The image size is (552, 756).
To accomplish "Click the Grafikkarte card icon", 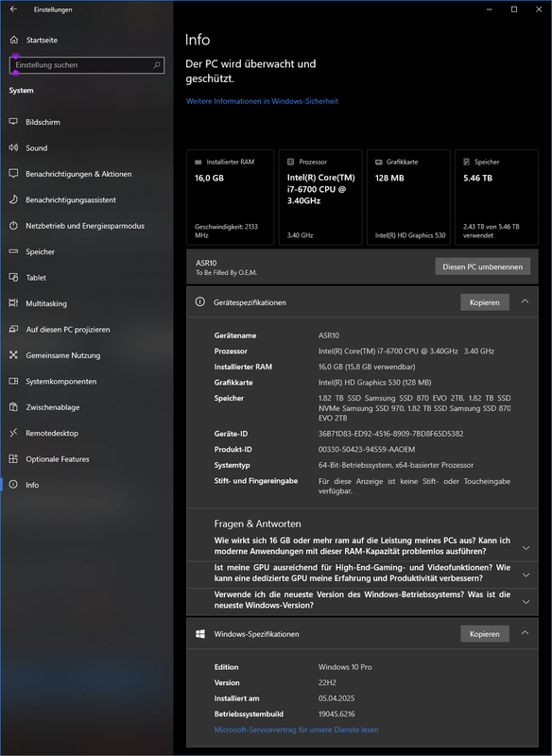I will (379, 162).
